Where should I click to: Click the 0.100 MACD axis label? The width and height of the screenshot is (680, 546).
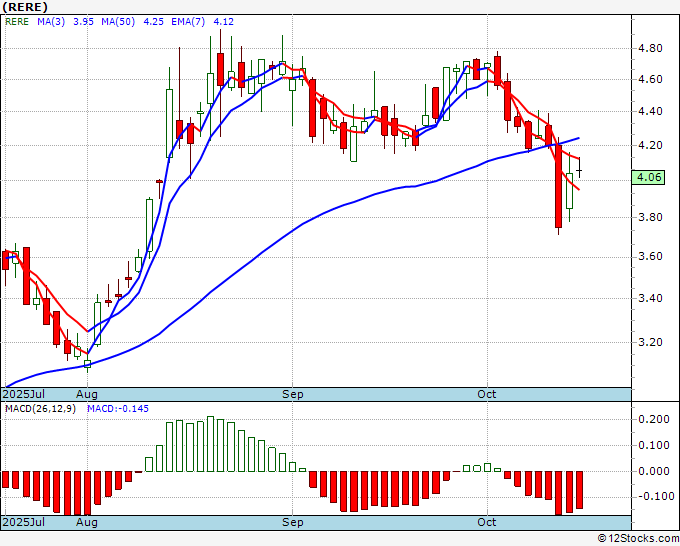(x=654, y=445)
